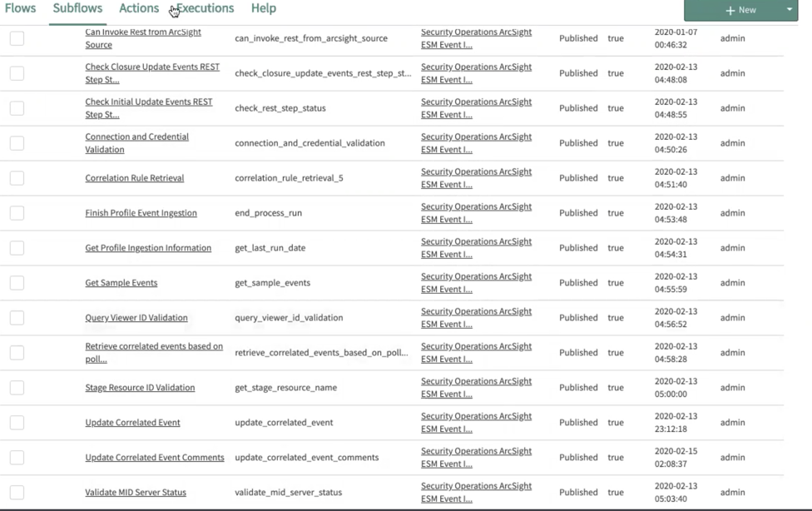812x511 pixels.
Task: Open the Flows tab
Action: click(x=20, y=8)
